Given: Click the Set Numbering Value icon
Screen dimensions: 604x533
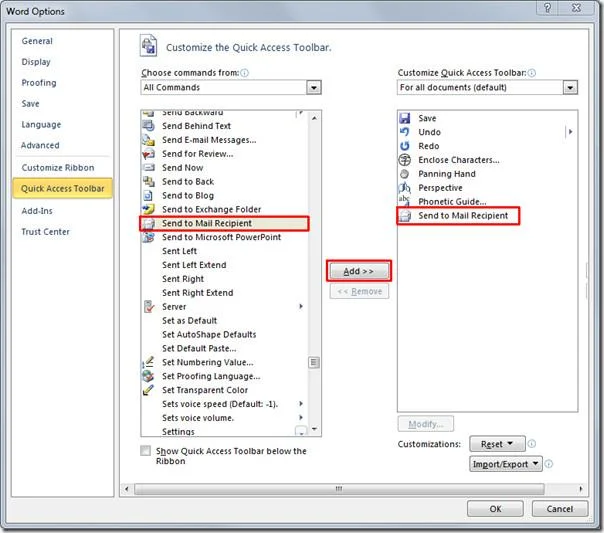Looking at the screenshot, I should [x=148, y=362].
